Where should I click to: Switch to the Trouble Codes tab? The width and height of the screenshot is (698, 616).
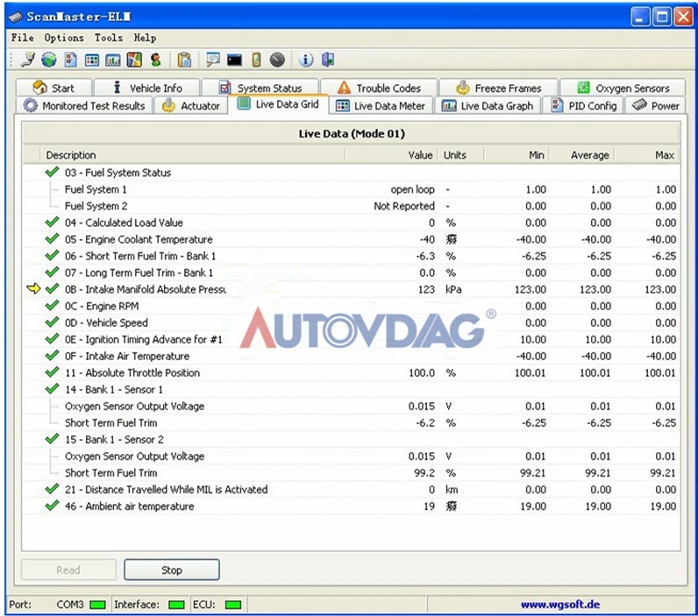[379, 88]
